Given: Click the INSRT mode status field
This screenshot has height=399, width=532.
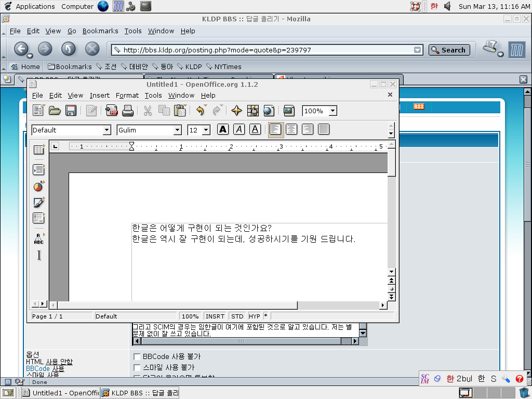Looking at the screenshot, I should [x=215, y=316].
